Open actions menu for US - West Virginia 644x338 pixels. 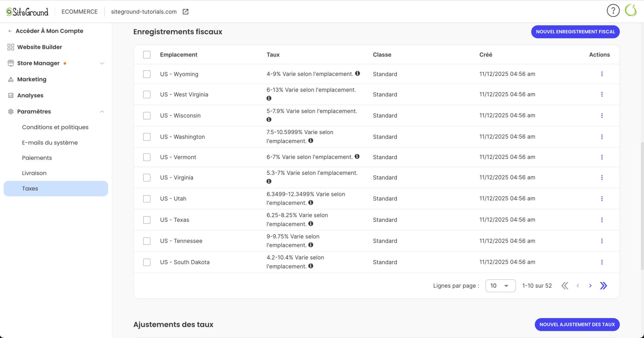(x=602, y=94)
